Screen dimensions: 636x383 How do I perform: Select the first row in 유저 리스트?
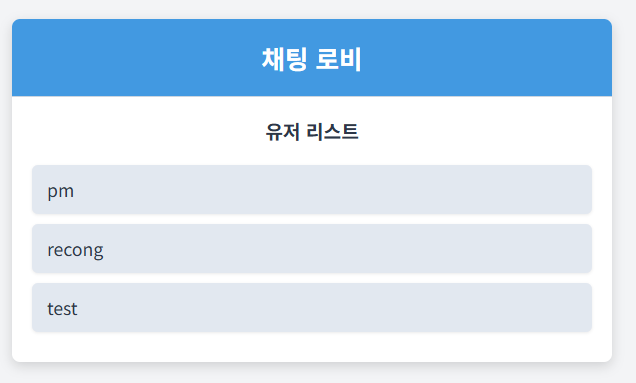[312, 189]
